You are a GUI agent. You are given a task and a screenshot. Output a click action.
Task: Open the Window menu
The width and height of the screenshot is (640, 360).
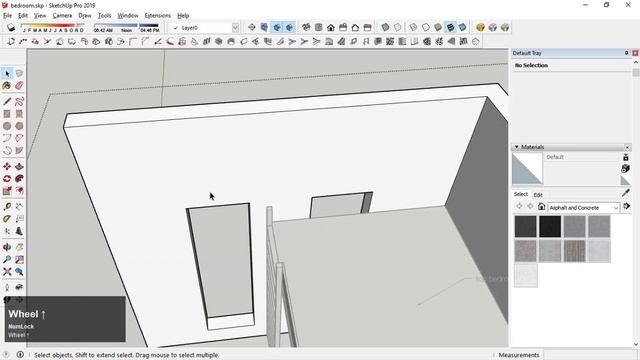tap(128, 16)
